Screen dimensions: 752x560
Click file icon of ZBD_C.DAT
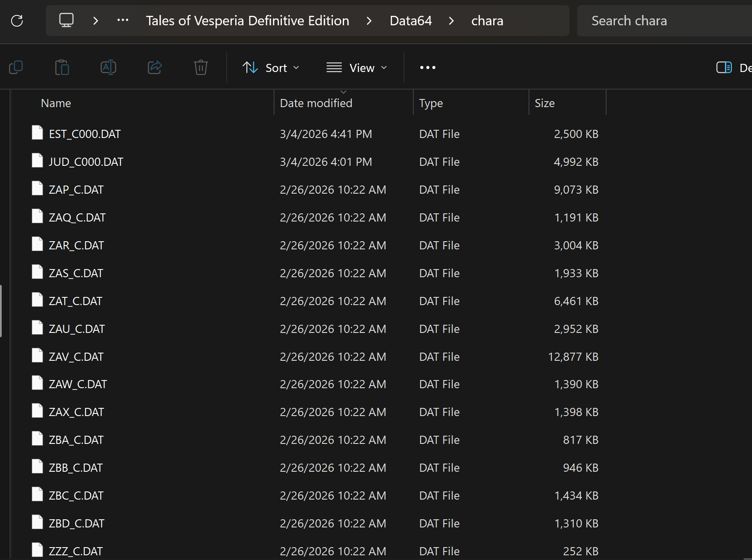click(37, 522)
